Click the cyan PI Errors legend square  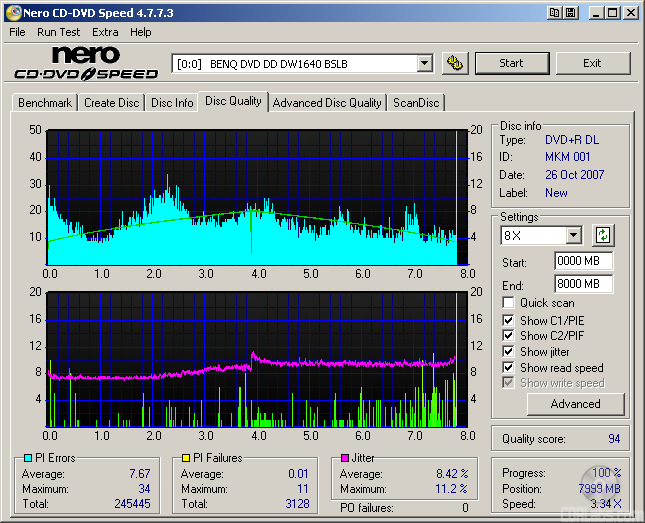(x=26, y=458)
